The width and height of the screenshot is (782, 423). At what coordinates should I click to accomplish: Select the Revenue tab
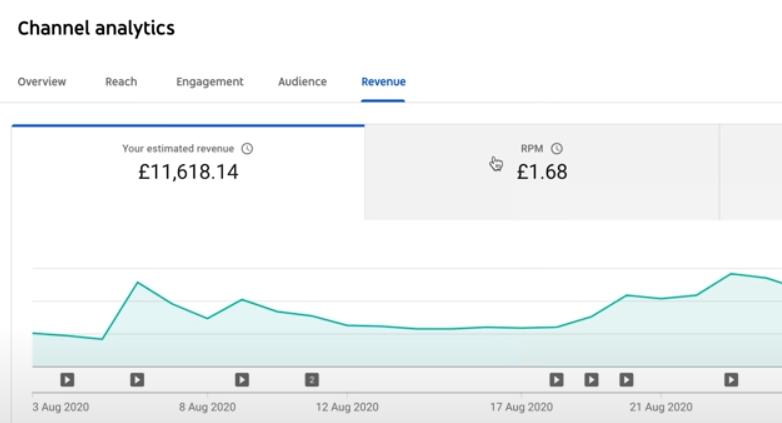coord(384,82)
